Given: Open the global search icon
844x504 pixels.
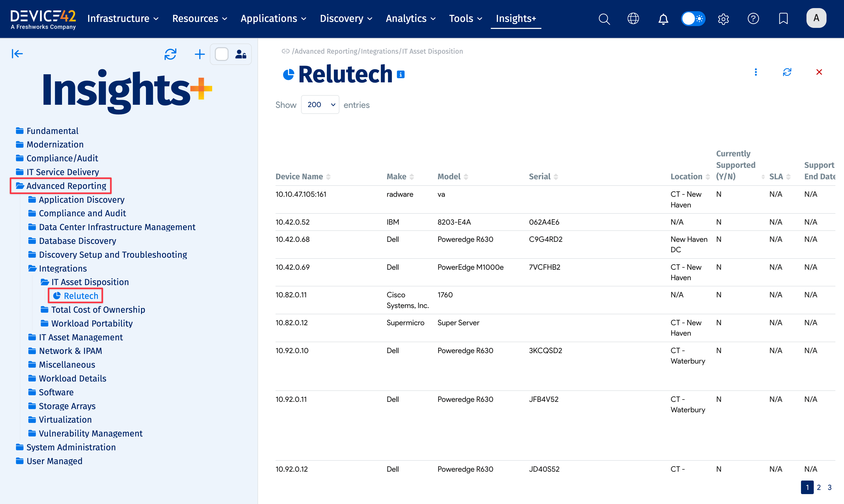Looking at the screenshot, I should click(x=604, y=19).
